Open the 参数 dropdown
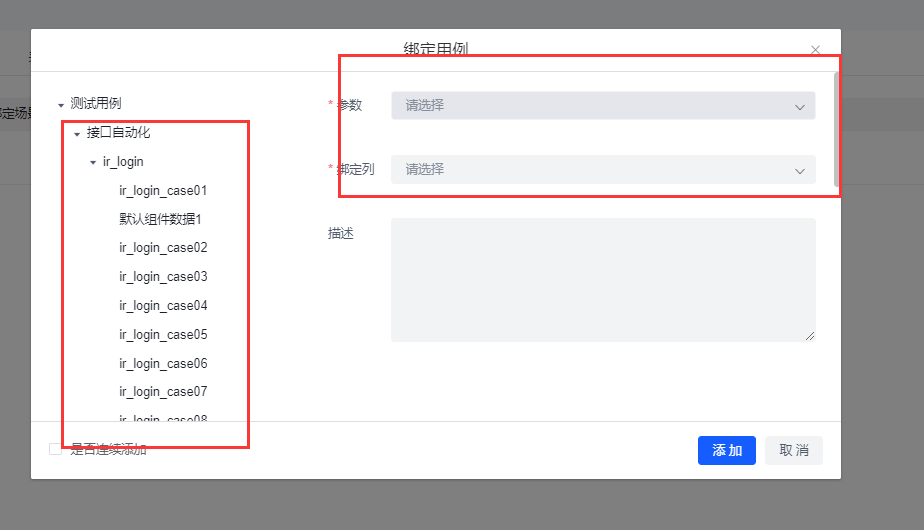 click(x=603, y=105)
